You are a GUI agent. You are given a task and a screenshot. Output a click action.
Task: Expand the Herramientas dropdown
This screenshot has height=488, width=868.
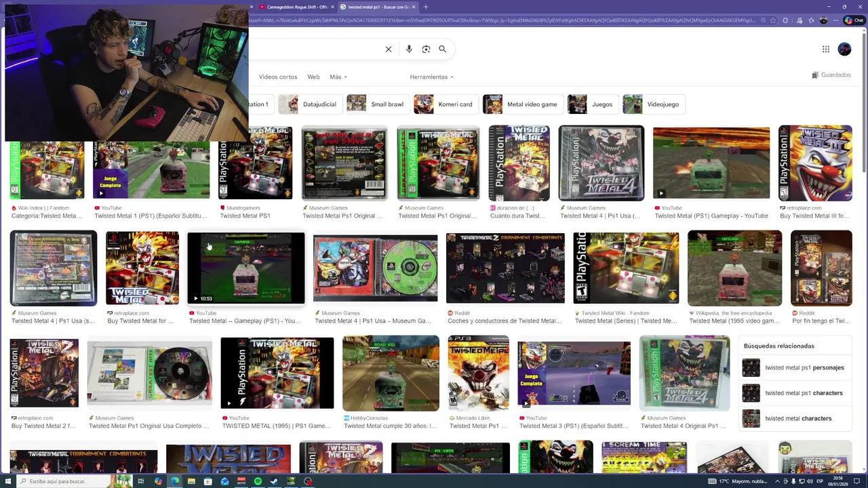[431, 77]
